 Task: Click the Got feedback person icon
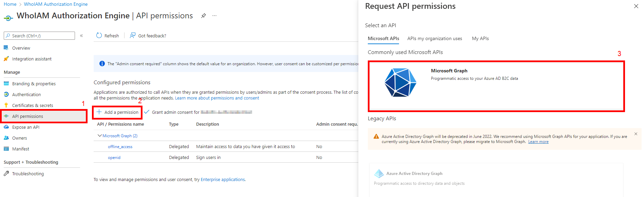[133, 35]
